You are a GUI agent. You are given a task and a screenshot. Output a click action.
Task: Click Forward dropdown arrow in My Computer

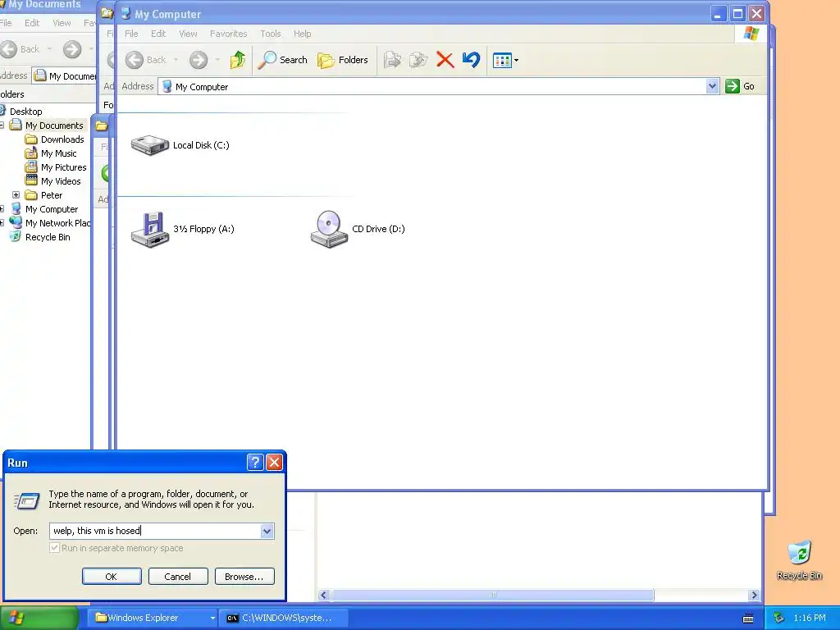217,60
